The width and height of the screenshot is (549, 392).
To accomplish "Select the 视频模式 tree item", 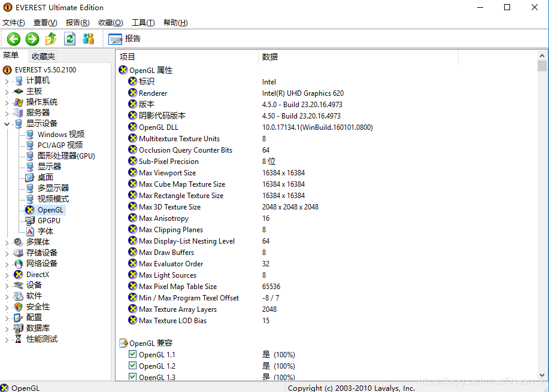I will (53, 199).
